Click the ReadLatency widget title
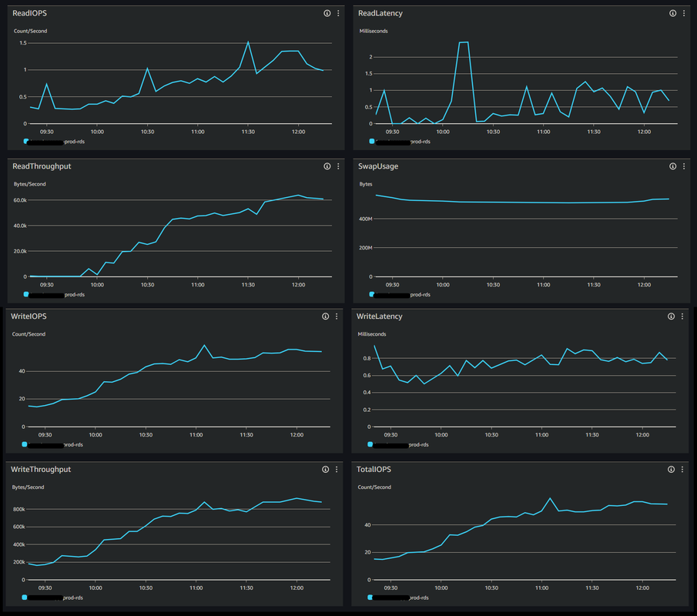697x616 pixels. [x=380, y=13]
